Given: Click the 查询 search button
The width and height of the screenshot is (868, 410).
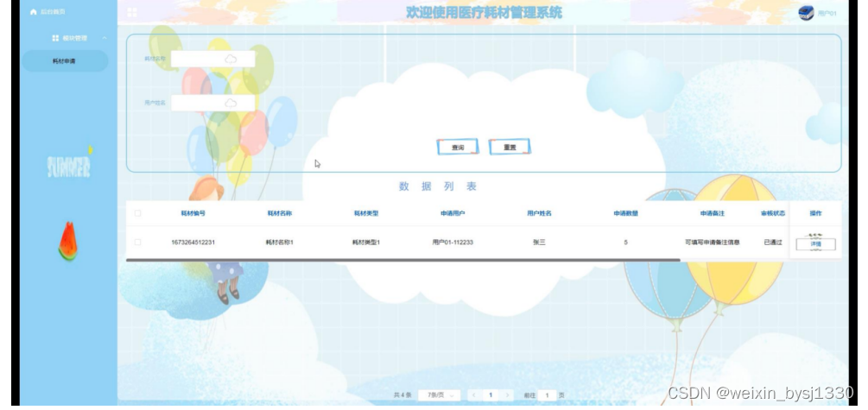Looking at the screenshot, I should tap(458, 148).
